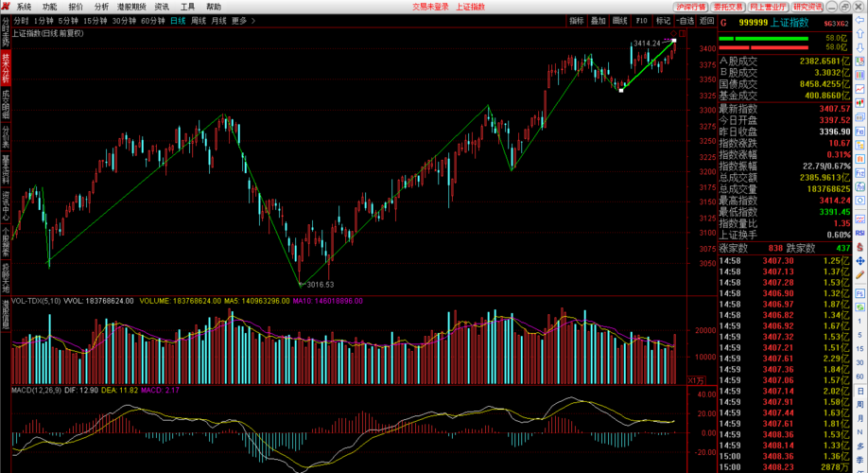Click the 沪深行情 button
Image resolution: width=868 pixels, height=473 pixels.
tap(691, 7)
